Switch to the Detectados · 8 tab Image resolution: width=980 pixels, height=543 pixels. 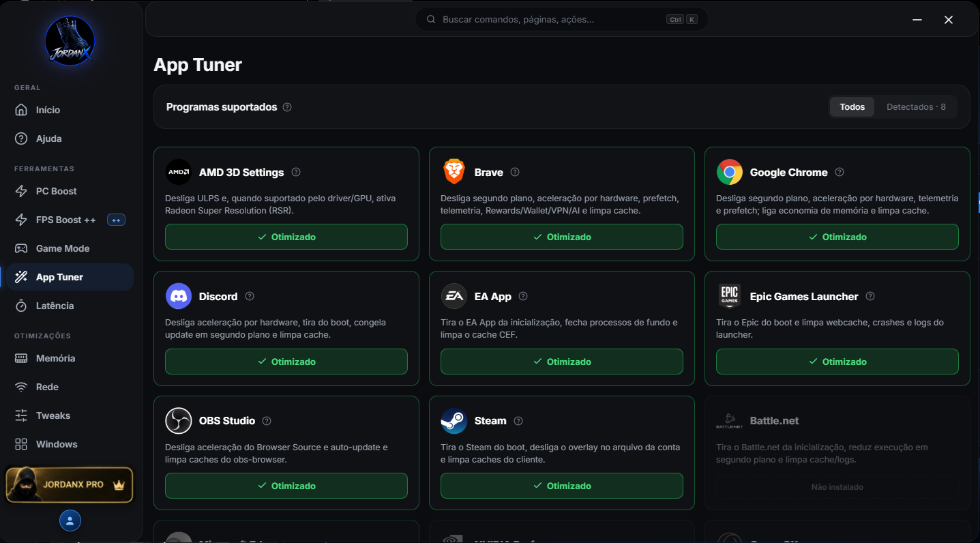[x=916, y=107]
